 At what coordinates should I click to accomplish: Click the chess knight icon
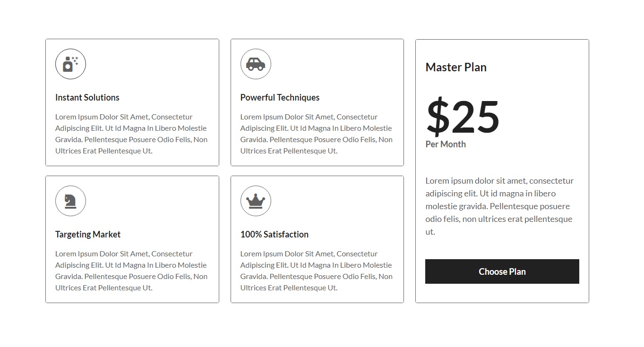click(x=70, y=201)
